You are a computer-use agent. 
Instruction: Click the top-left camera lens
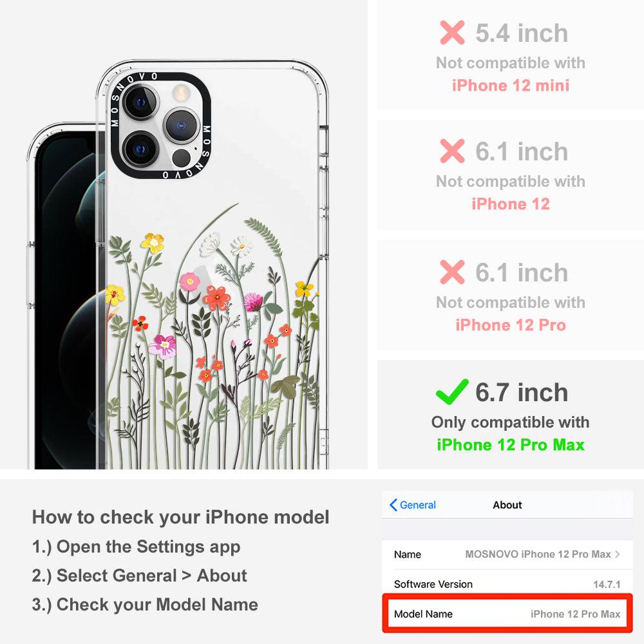click(x=140, y=102)
